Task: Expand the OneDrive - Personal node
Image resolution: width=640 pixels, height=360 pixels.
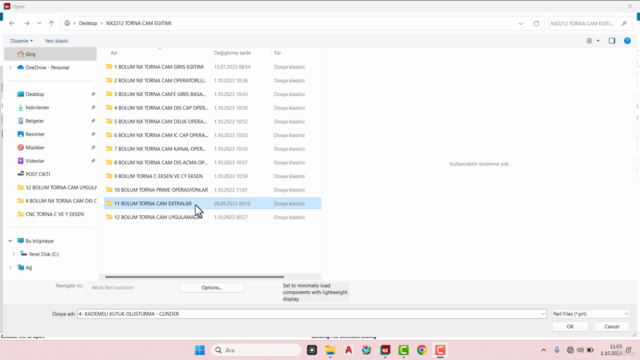Action: pos(10,68)
